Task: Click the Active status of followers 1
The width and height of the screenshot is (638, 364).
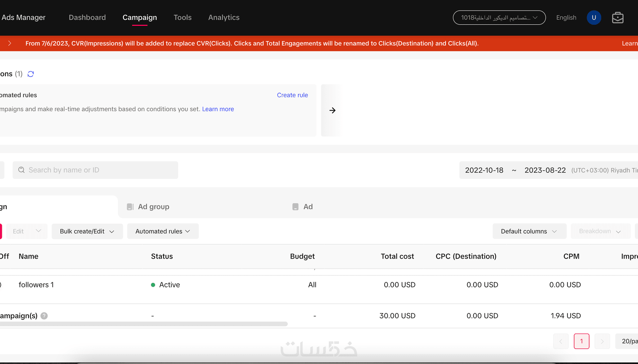Action: pos(166,285)
